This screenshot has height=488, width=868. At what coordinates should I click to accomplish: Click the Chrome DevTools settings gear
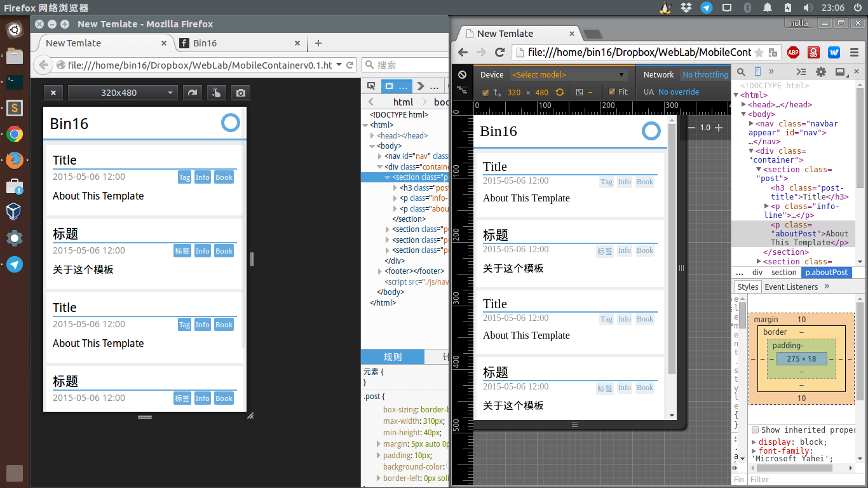(x=821, y=72)
